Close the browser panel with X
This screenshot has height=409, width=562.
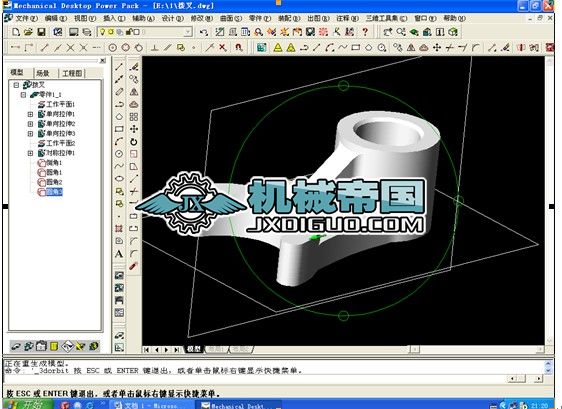(103, 61)
